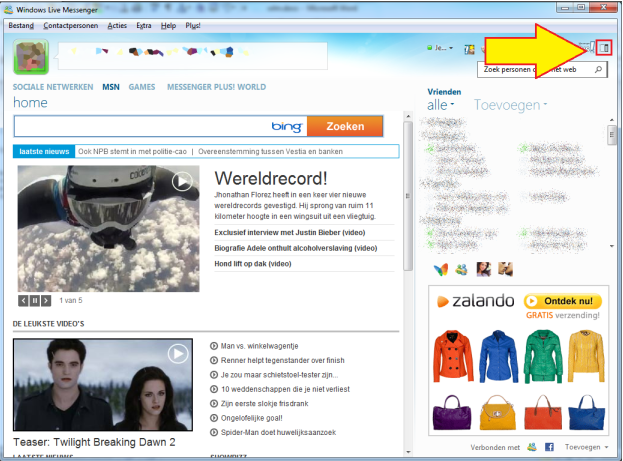The image size is (623, 461).
Task: Click the Messenger icon next to Verbonden met
Action: click(x=532, y=447)
